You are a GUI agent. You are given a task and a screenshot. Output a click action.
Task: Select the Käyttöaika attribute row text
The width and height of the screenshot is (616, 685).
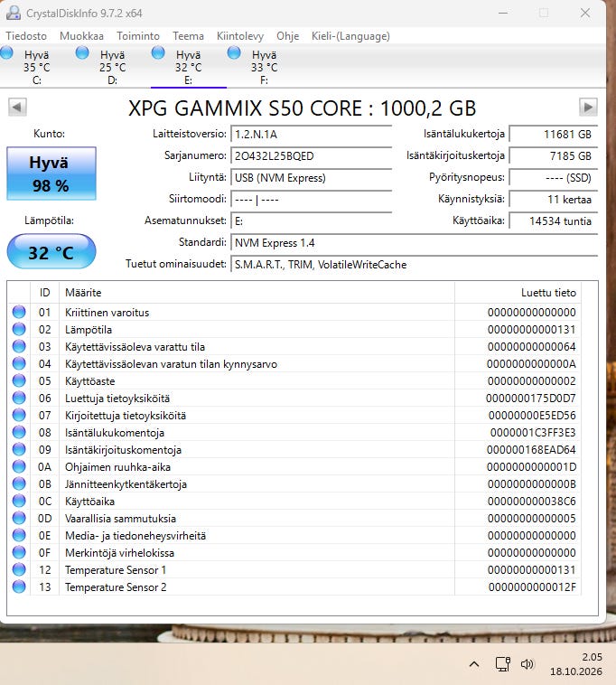click(89, 501)
